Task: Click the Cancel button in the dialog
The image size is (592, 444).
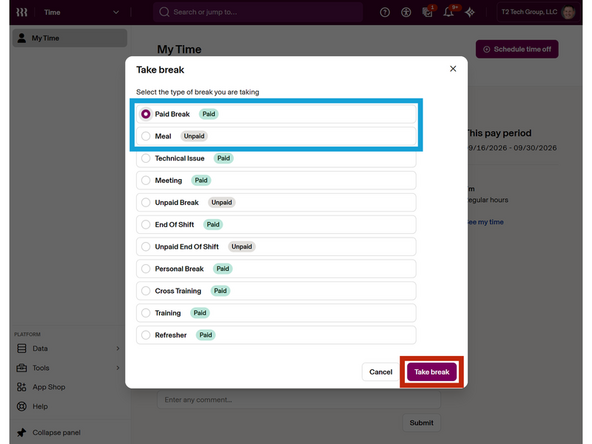Action: click(381, 372)
